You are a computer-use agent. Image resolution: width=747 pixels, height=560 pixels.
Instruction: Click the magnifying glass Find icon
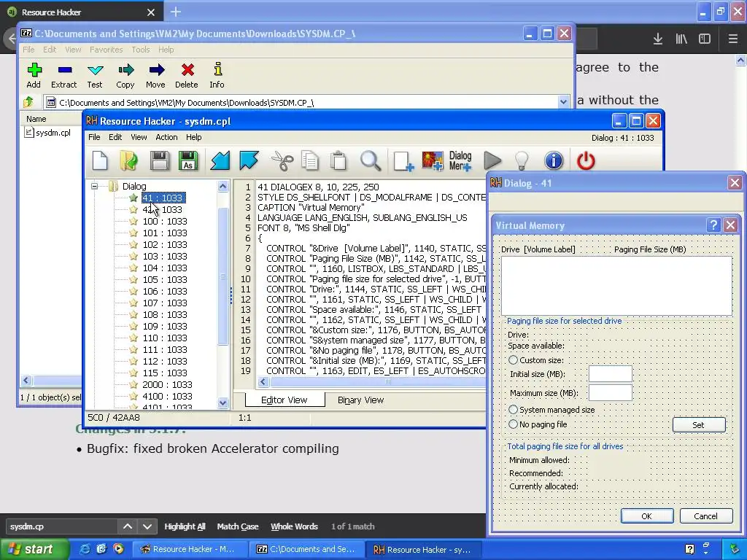pyautogui.click(x=370, y=161)
